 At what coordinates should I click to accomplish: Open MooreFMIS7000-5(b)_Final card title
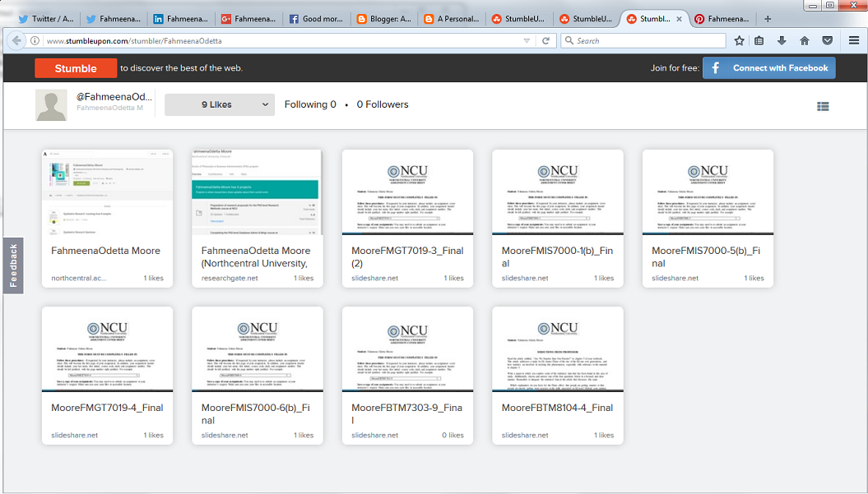pyautogui.click(x=707, y=257)
